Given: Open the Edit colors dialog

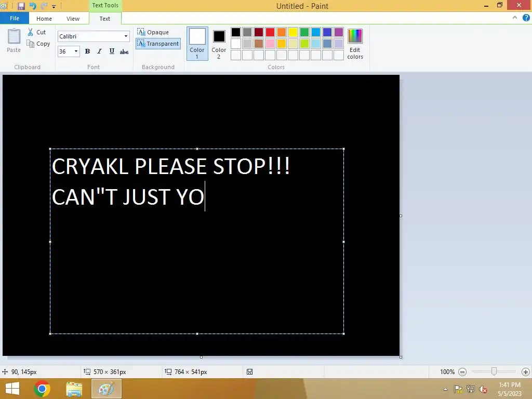Looking at the screenshot, I should point(355,44).
